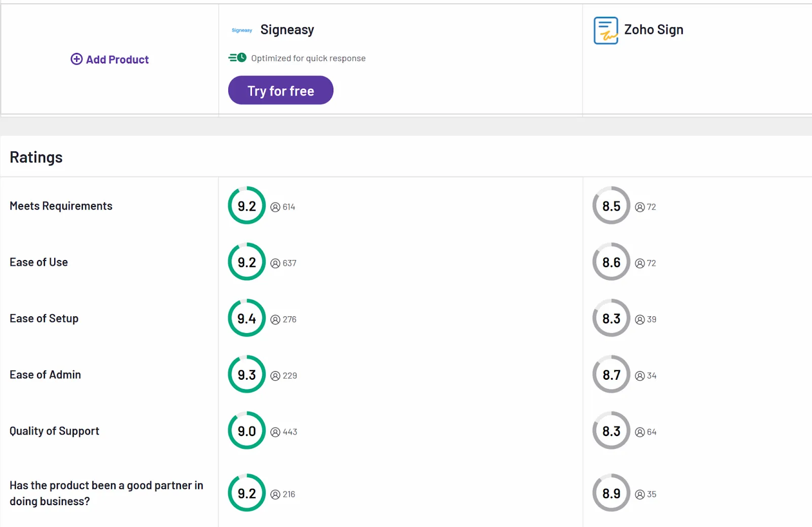Click Zoho Sign 8.3 Ease of Setup ring
The height and width of the screenshot is (527, 812).
click(612, 318)
